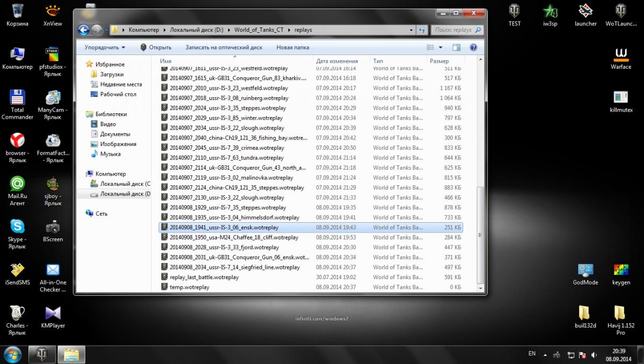Open the Windows Start menu
This screenshot has width=644, height=364.
pyautogui.click(x=12, y=354)
